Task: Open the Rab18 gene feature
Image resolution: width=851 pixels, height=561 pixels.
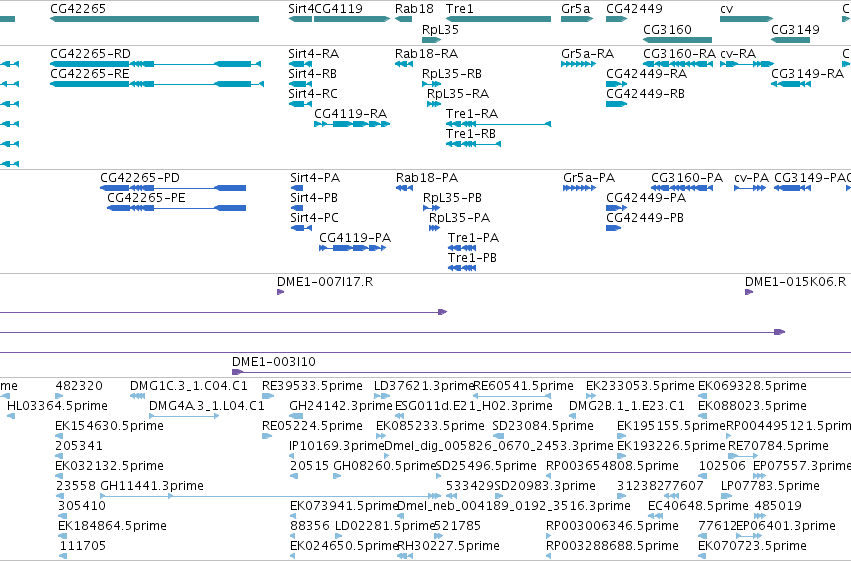Action: [x=403, y=19]
